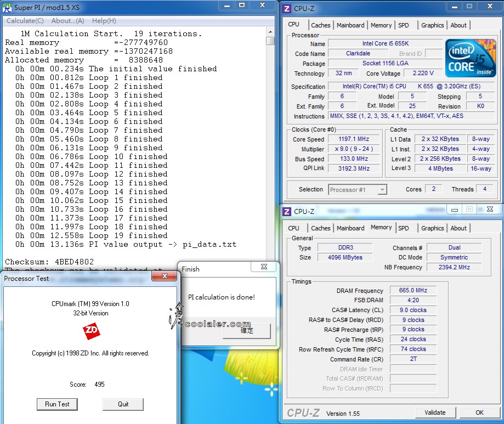Click the Technology value 32 nm
Viewport: 504px width, 424px height.
coord(343,74)
